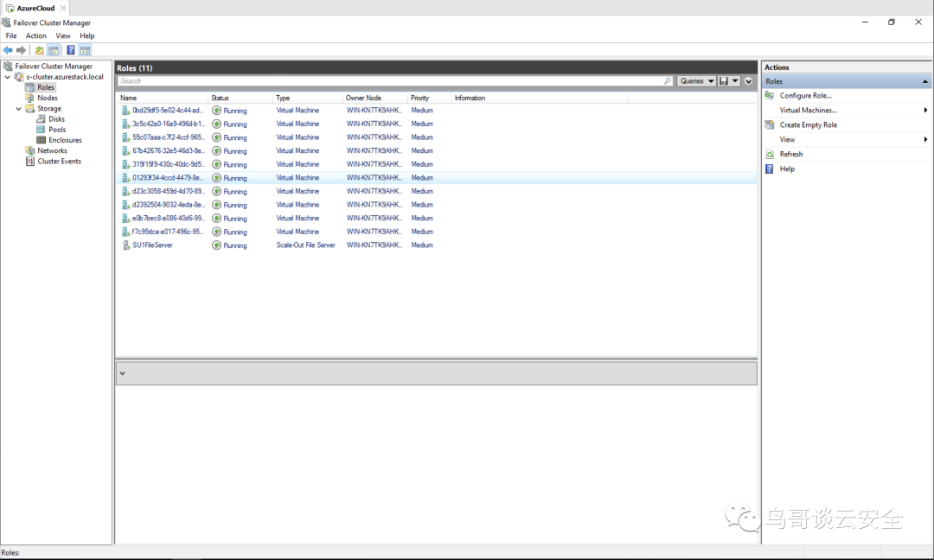
Task: Click into the roles Search field
Action: tap(390, 81)
